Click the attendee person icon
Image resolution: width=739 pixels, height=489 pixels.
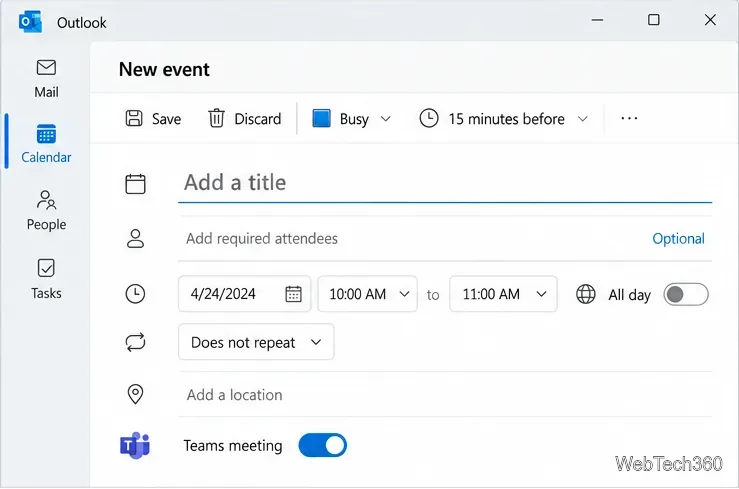135,238
